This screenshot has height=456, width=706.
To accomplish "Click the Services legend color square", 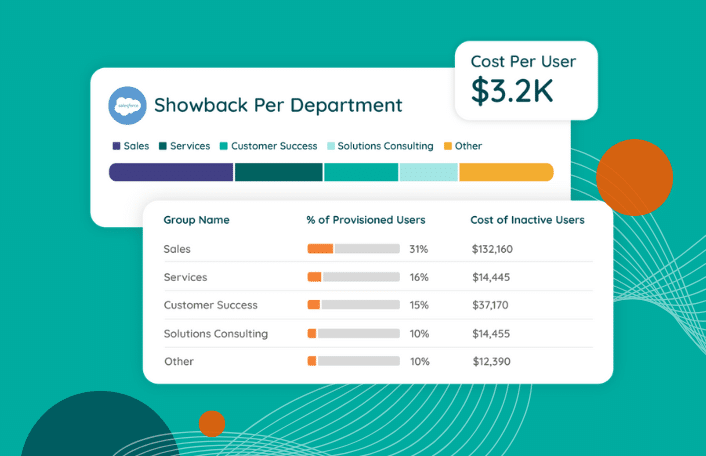I will tap(163, 146).
